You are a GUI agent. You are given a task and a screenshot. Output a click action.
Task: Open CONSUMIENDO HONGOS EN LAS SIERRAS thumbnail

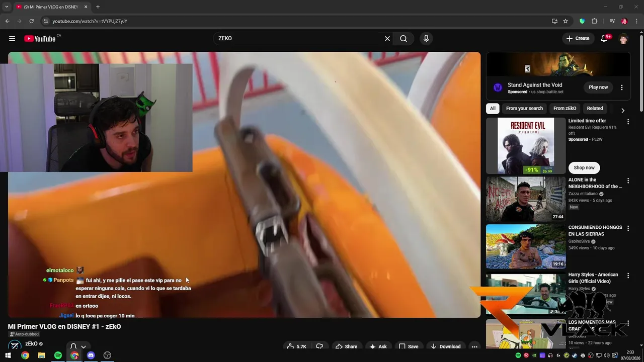pyautogui.click(x=526, y=246)
